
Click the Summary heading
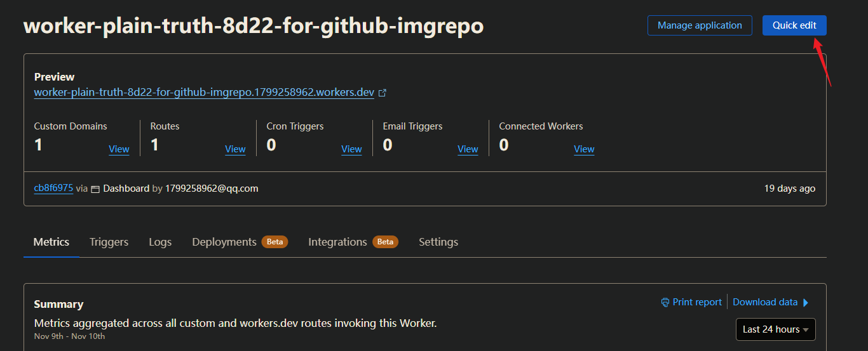[58, 304]
